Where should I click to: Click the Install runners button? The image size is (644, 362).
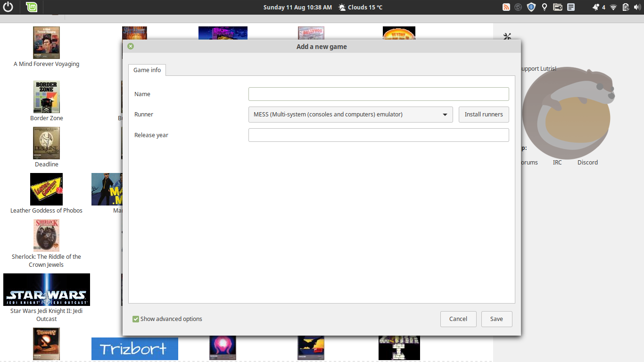click(484, 114)
